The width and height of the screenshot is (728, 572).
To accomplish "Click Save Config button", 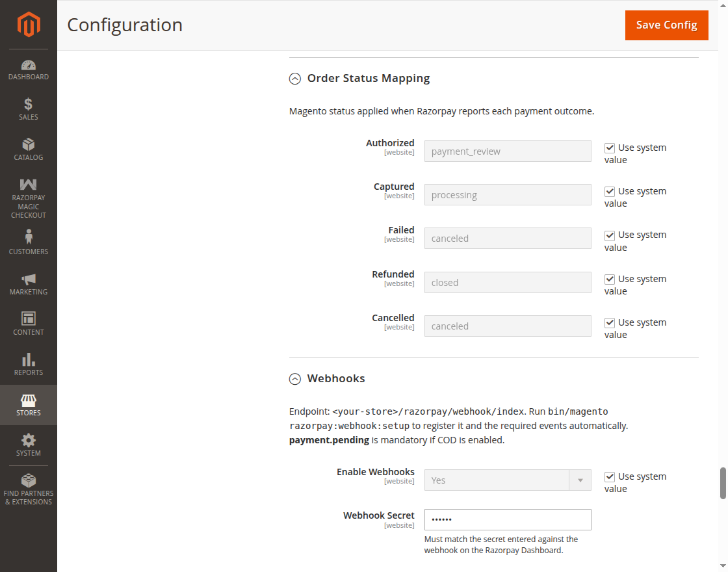I will click(x=666, y=25).
